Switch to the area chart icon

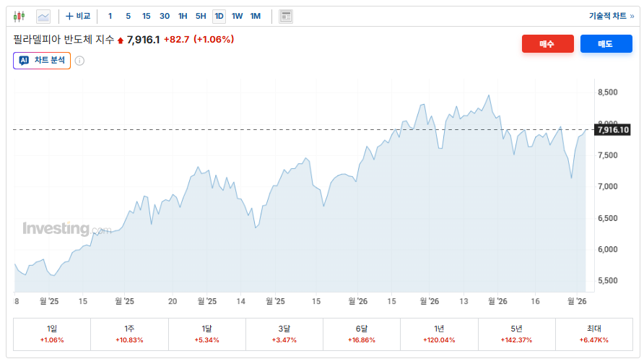(43, 16)
